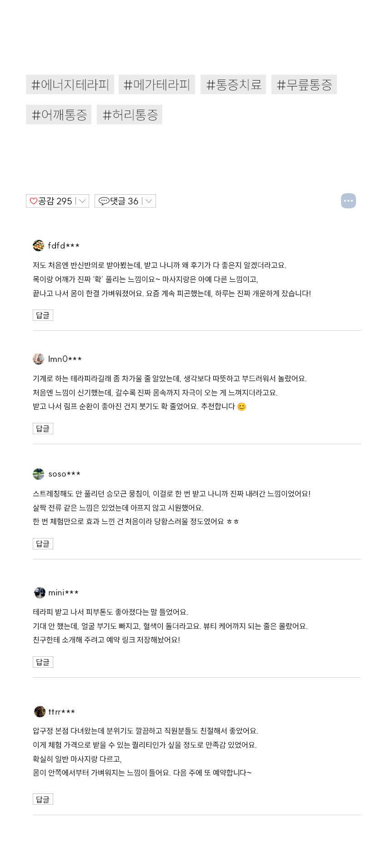
Task: Click fdfd*** profile avatar
Action: 39,246
